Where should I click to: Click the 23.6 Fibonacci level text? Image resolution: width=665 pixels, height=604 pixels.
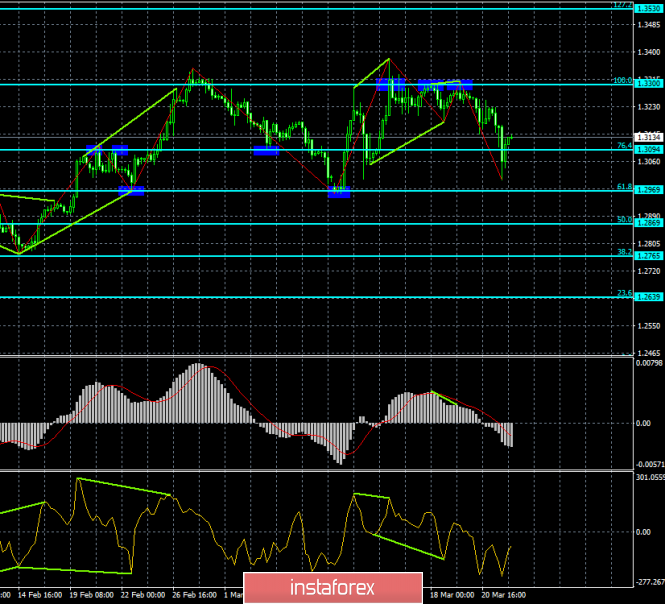[624, 293]
